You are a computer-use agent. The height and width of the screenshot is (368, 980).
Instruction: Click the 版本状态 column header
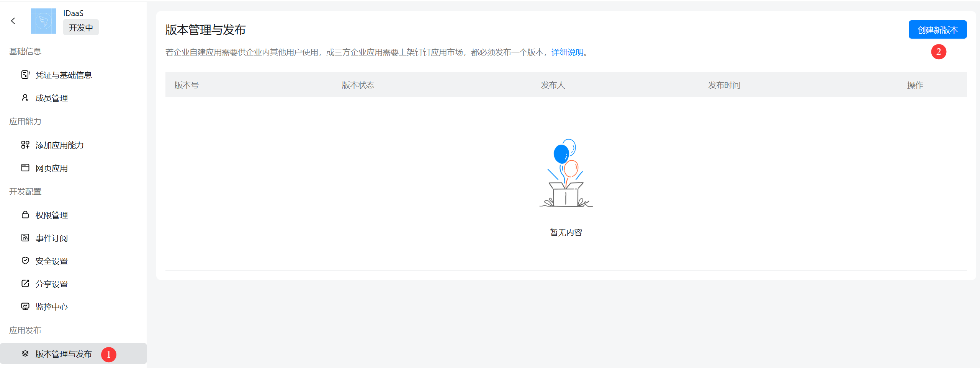pos(358,85)
